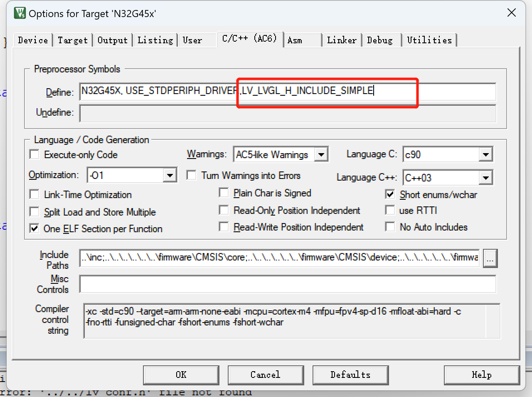
Task: Check the No Auto Includes option
Action: (390, 227)
